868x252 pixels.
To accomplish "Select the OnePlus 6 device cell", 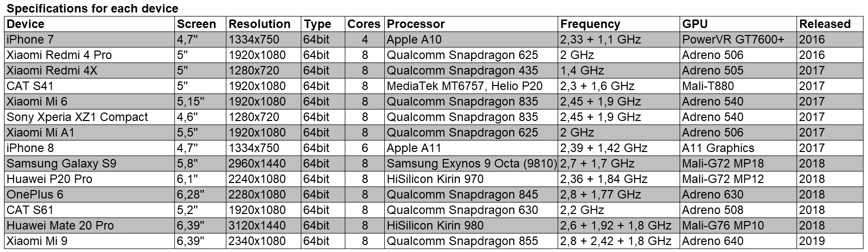I will (35, 194).
